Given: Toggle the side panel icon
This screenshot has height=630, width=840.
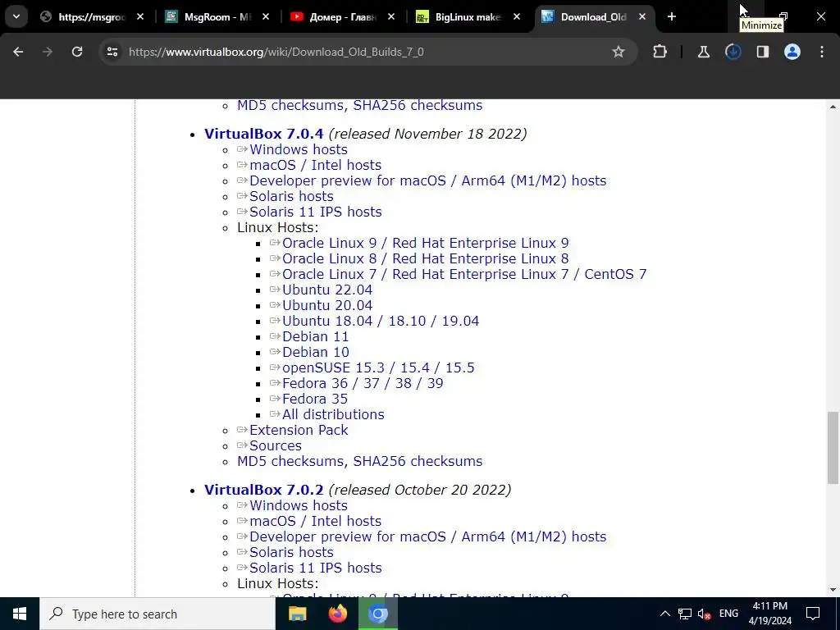Looking at the screenshot, I should [762, 52].
